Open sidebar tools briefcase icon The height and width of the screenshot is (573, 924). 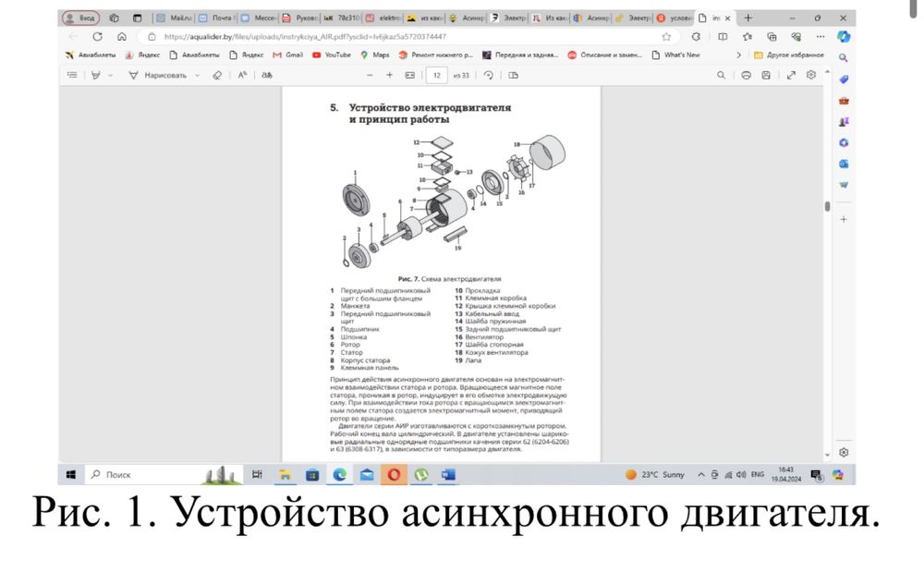[844, 101]
